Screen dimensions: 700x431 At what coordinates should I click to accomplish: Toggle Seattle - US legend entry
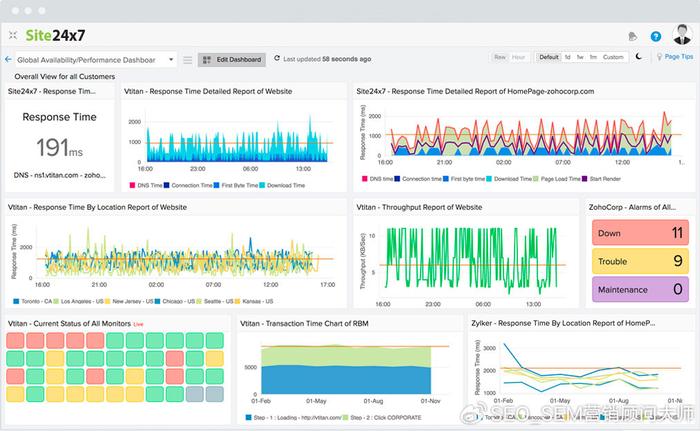pos(215,301)
